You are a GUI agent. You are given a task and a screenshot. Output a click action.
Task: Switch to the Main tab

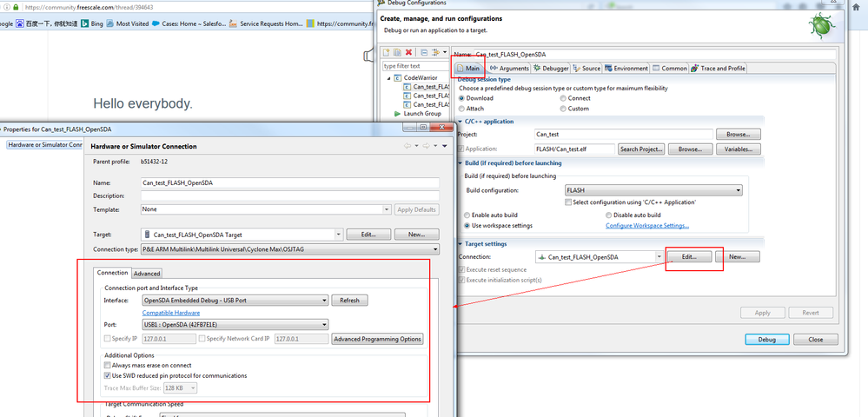(x=467, y=68)
